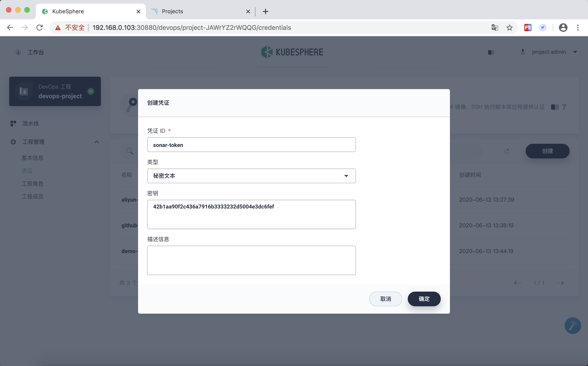Click the red FE browser extension icon
This screenshot has height=366, width=588.
click(x=528, y=28)
